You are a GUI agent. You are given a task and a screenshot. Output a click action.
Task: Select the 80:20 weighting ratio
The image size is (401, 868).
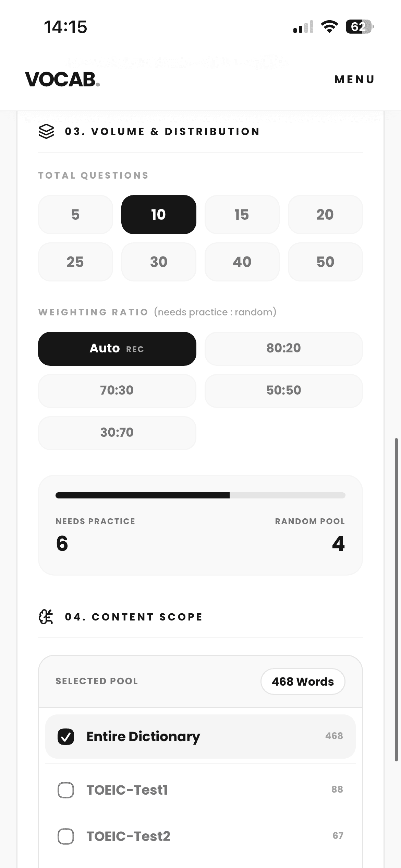point(283,348)
